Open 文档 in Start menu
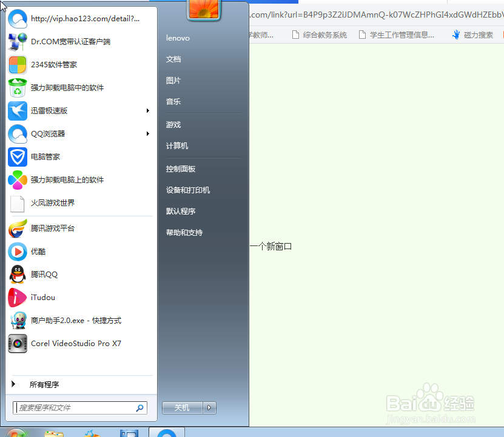The image size is (504, 437). tap(173, 59)
